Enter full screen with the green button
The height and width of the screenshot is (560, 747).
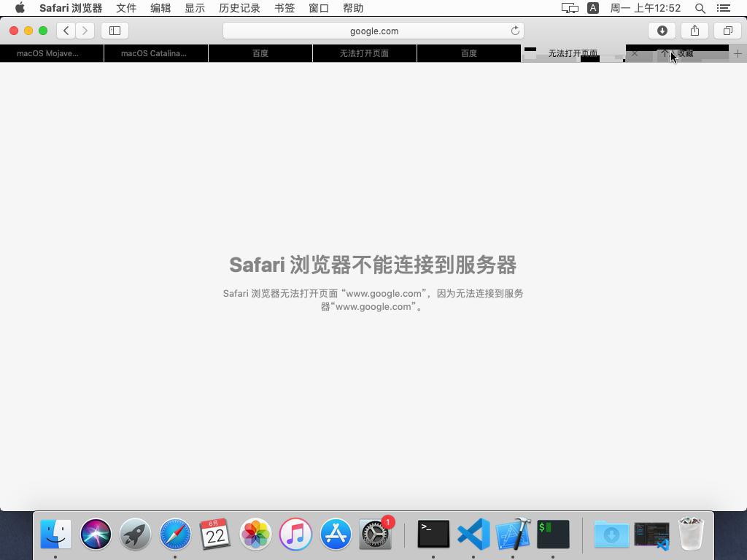pyautogui.click(x=43, y=31)
